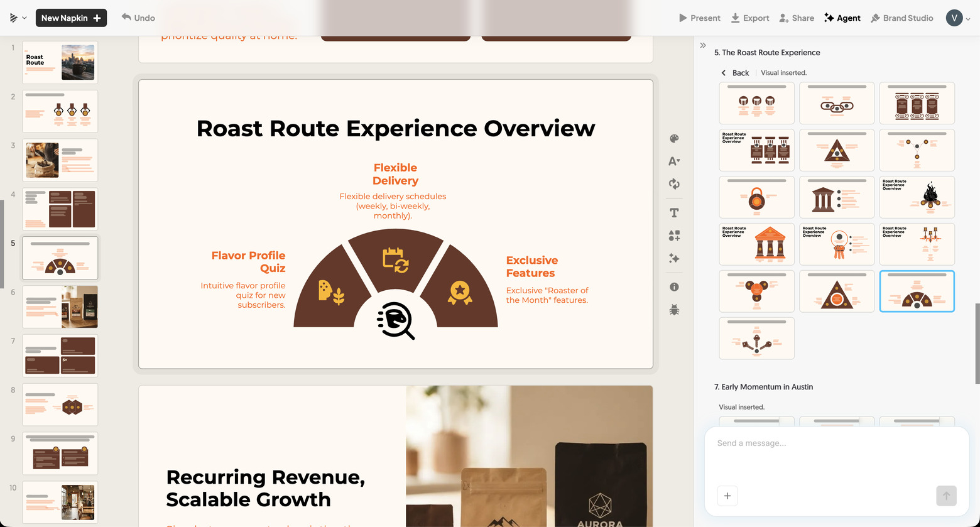The height and width of the screenshot is (527, 980).
Task: Select slide 1 Roast Route thumbnail
Action: pos(60,62)
